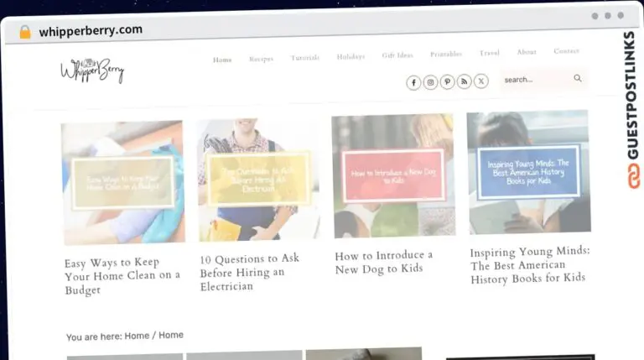The height and width of the screenshot is (360, 644).
Task: Click the search magnifier icon
Action: (x=578, y=78)
